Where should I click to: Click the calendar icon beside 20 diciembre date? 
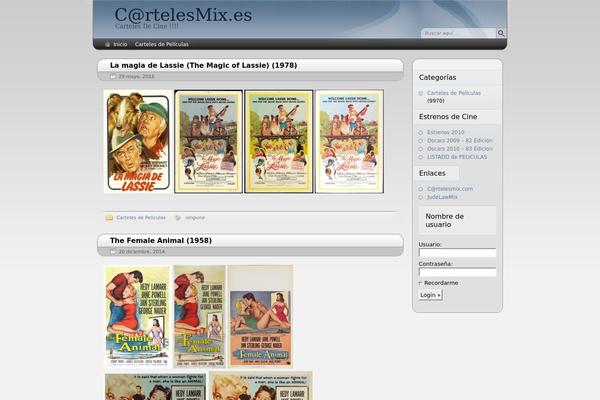[113, 251]
